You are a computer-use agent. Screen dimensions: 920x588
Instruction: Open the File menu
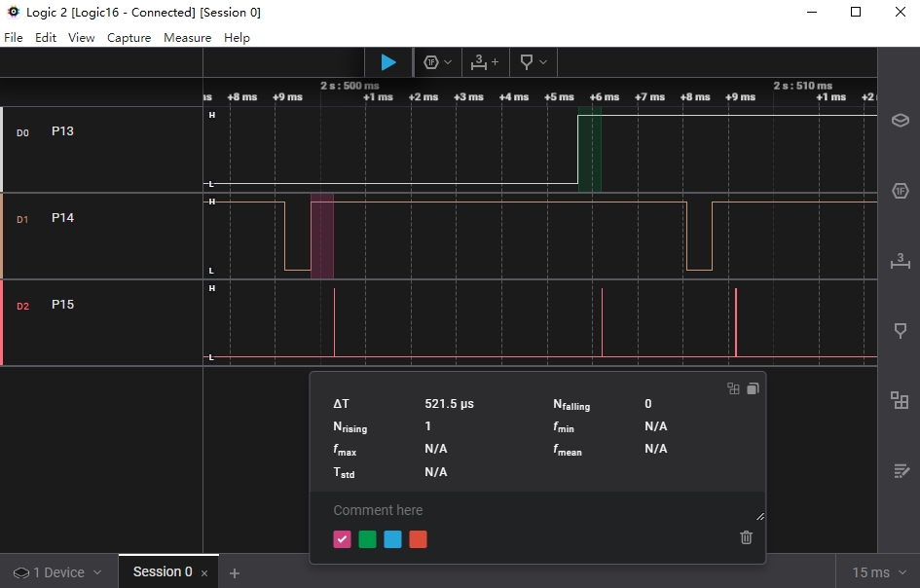14,38
